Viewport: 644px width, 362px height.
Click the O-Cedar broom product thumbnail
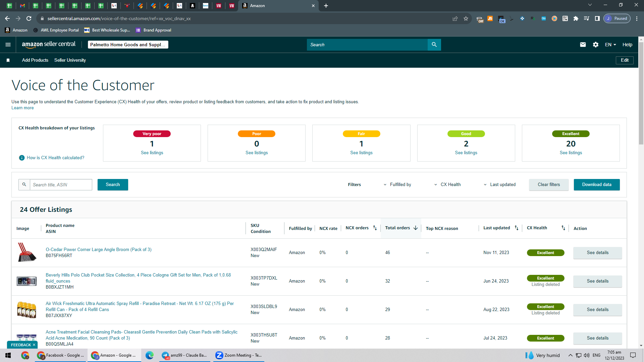(26, 252)
